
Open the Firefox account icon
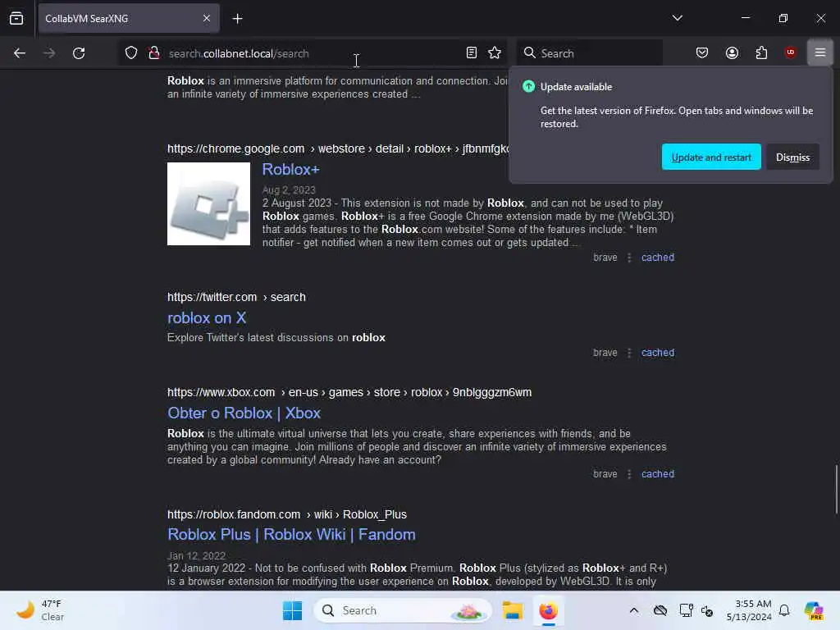(732, 52)
